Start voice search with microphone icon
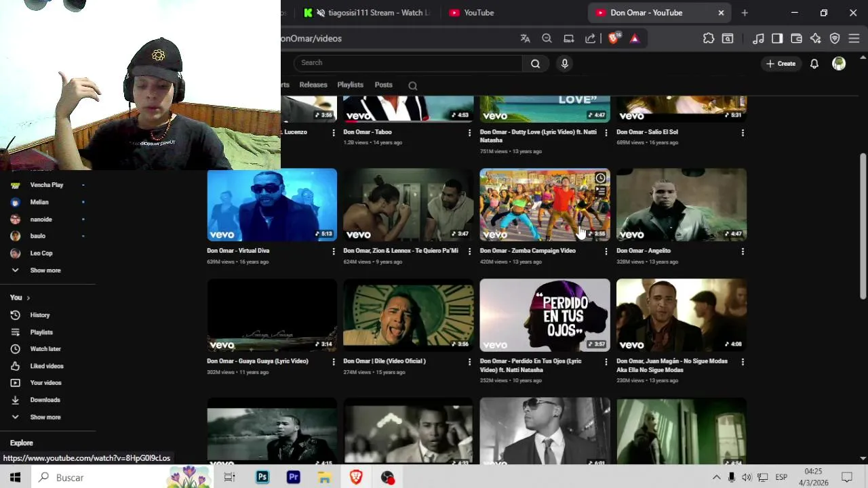 click(x=564, y=63)
